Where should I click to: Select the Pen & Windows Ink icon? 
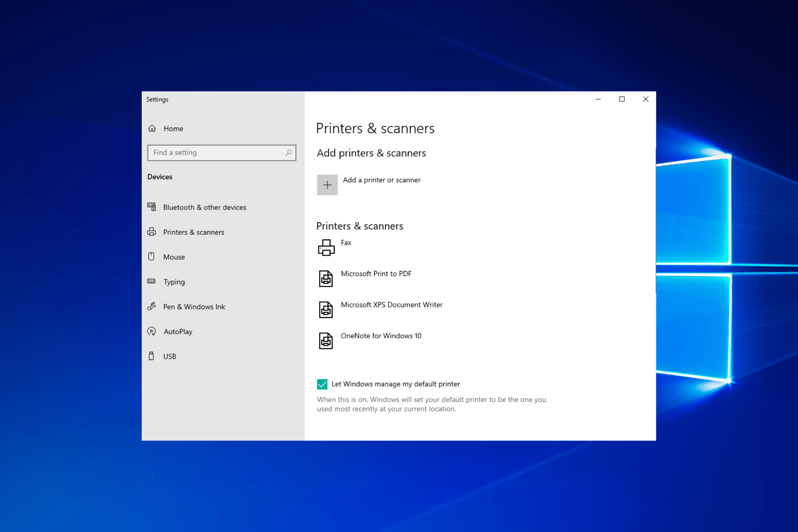(152, 307)
